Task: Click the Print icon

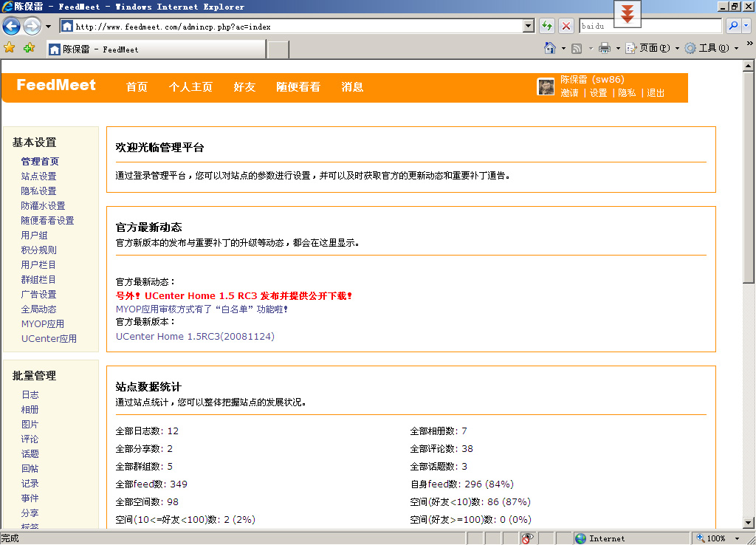Action: [x=604, y=48]
